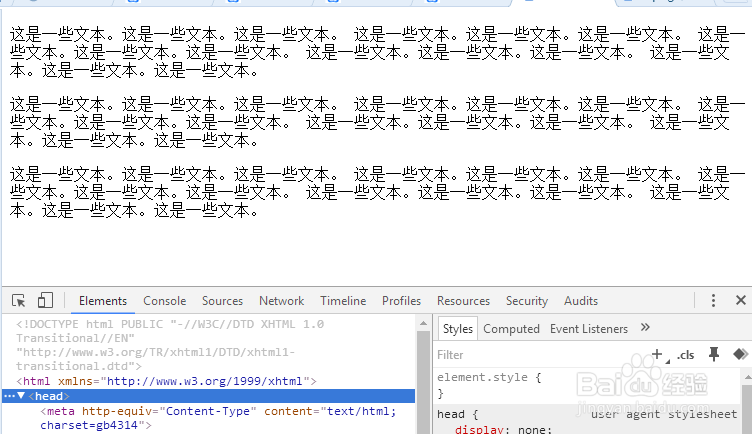Activate the inspect element picker icon
This screenshot has width=752, height=434.
coord(19,301)
